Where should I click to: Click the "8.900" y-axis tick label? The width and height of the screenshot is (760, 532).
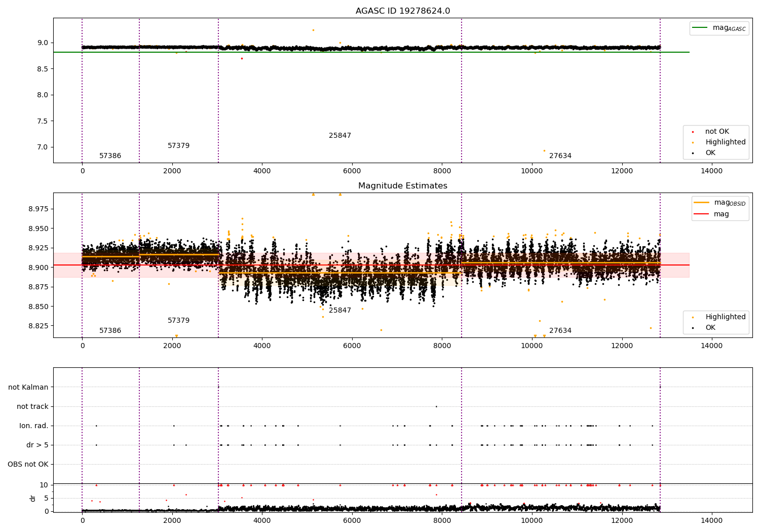pos(39,268)
